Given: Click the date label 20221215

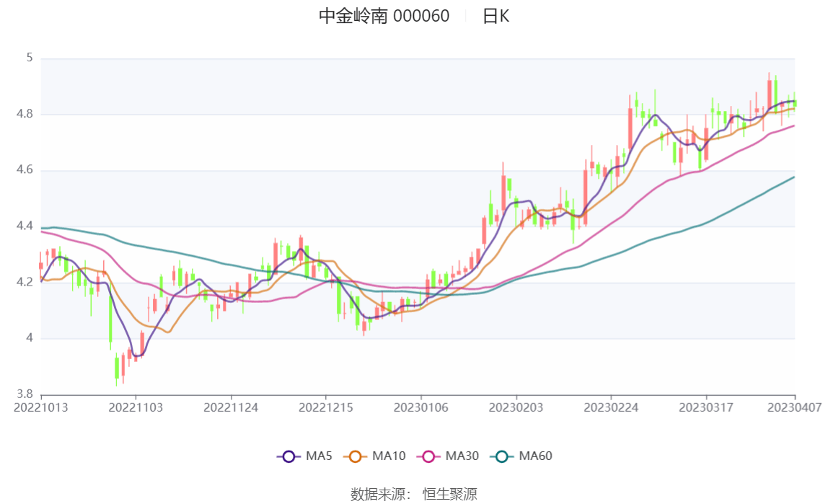Looking at the screenshot, I should tap(326, 408).
